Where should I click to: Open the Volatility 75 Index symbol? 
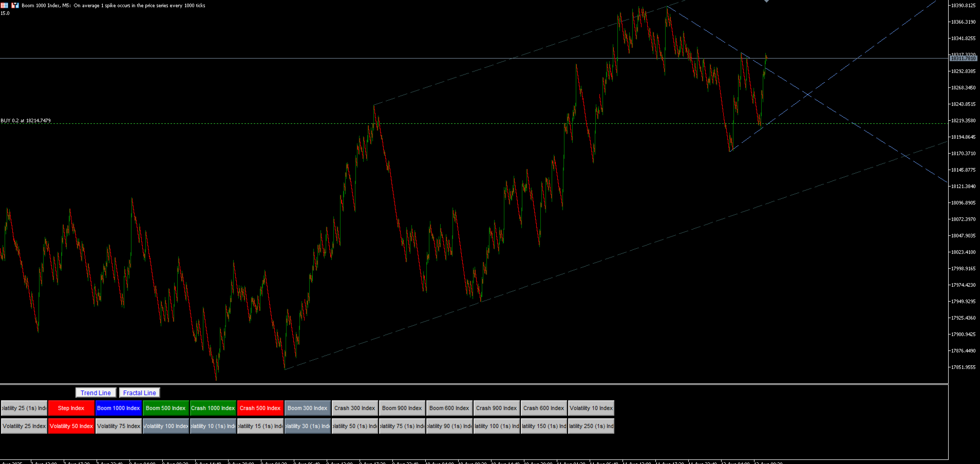pos(119,426)
